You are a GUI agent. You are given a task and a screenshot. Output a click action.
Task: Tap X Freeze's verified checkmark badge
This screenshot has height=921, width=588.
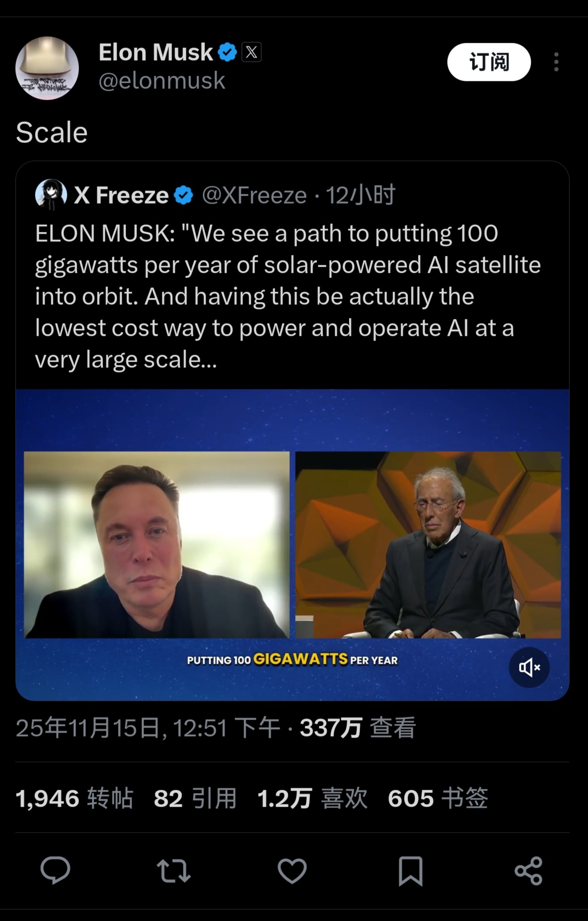pyautogui.click(x=183, y=195)
